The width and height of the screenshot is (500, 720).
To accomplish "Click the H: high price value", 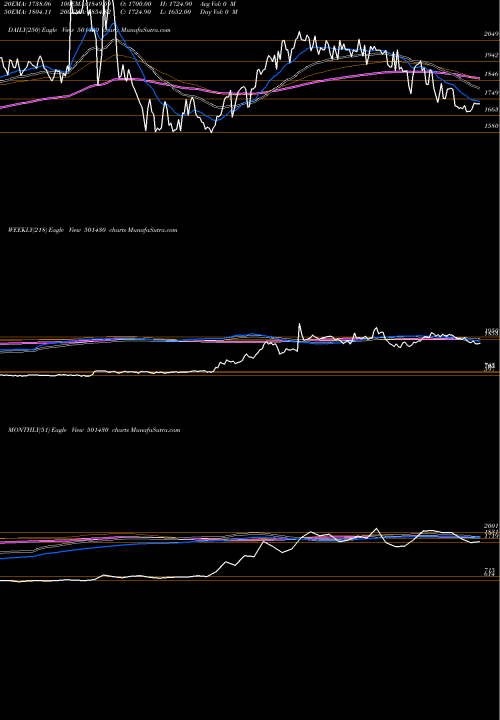I will (x=176, y=4).
